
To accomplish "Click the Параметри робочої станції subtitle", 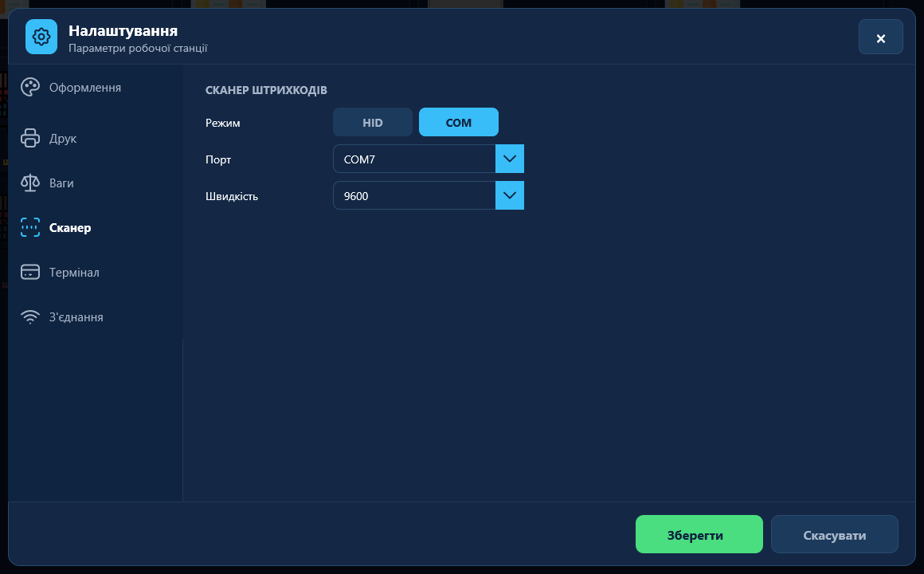I will click(138, 49).
